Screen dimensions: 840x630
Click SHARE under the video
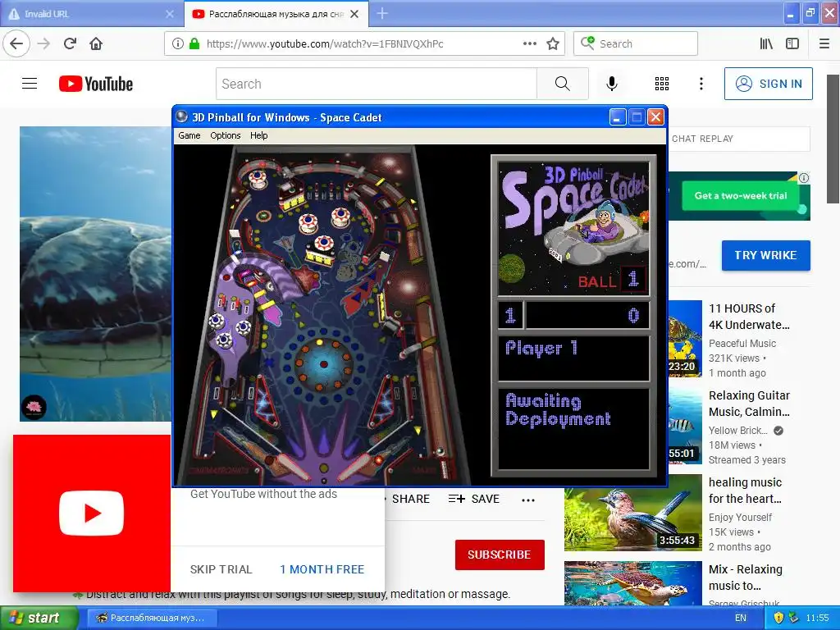click(410, 499)
